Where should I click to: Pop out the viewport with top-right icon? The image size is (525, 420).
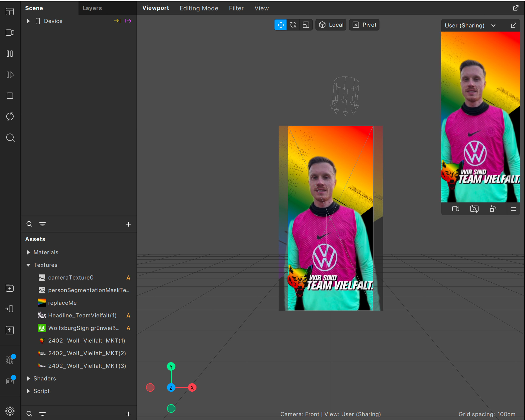(x=515, y=8)
